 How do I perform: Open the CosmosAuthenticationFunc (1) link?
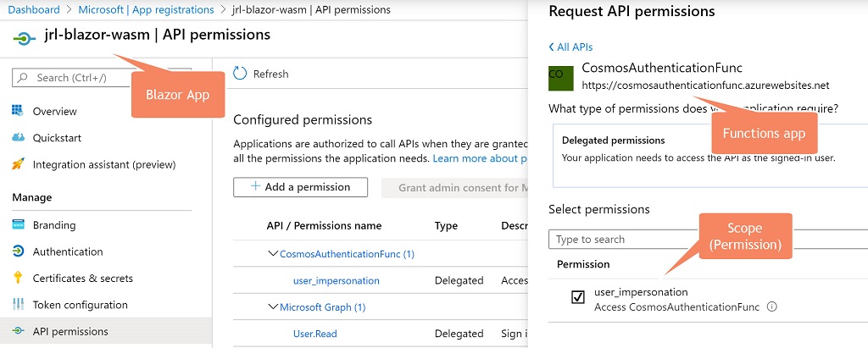point(347,254)
